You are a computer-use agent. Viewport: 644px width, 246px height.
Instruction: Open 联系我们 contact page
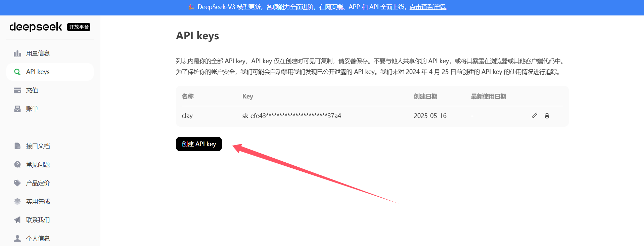point(50,220)
